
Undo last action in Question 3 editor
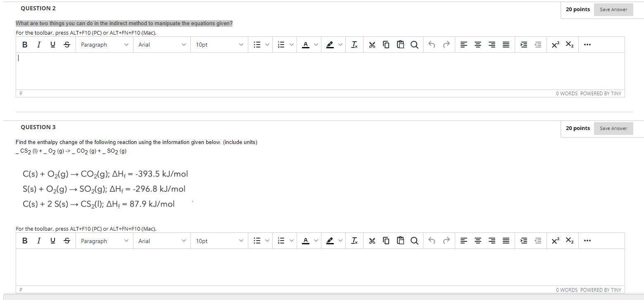(x=432, y=241)
